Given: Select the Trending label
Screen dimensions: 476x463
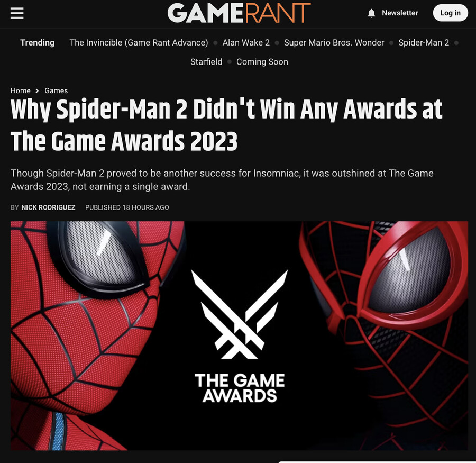Looking at the screenshot, I should point(38,42).
